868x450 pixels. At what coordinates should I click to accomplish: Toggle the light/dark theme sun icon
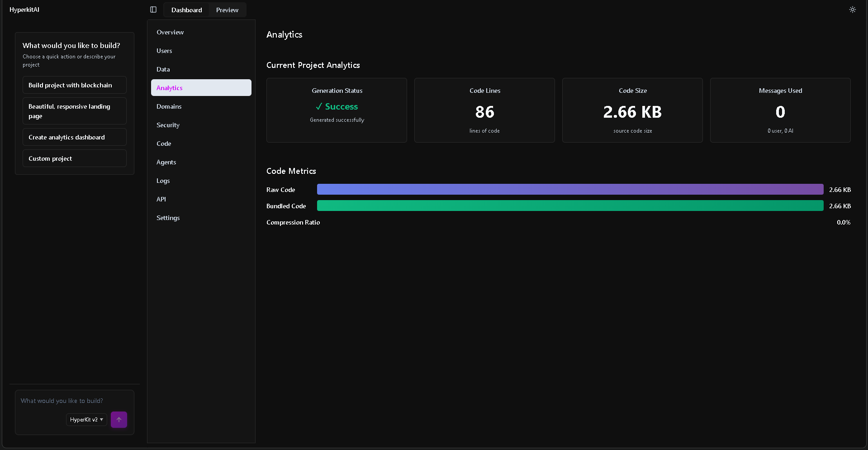point(852,10)
